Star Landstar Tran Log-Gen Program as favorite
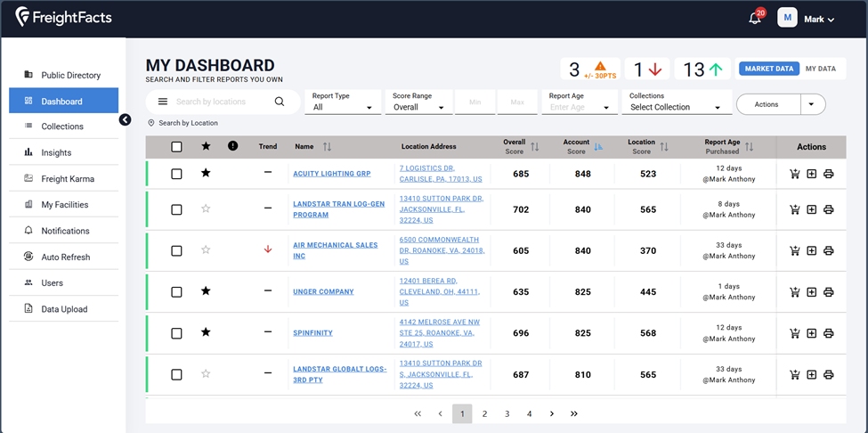 click(x=206, y=208)
